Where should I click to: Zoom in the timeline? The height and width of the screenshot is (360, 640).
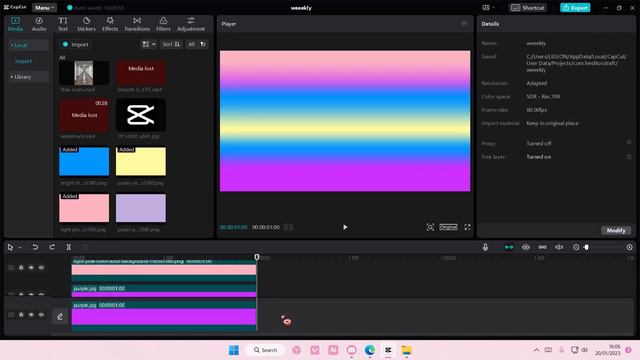coord(630,247)
